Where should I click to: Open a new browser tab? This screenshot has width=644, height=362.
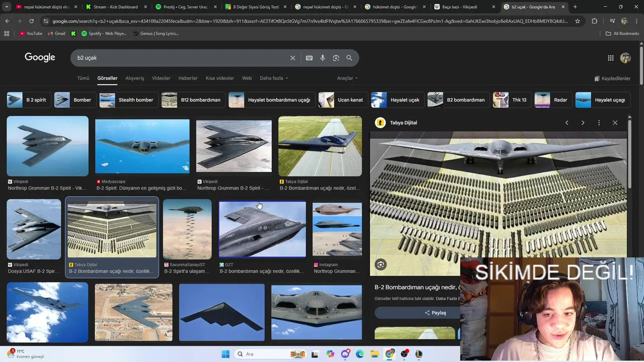point(575,7)
